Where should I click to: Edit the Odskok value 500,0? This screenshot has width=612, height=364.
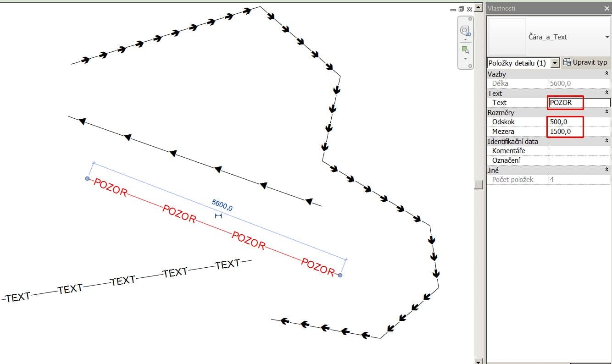point(580,122)
